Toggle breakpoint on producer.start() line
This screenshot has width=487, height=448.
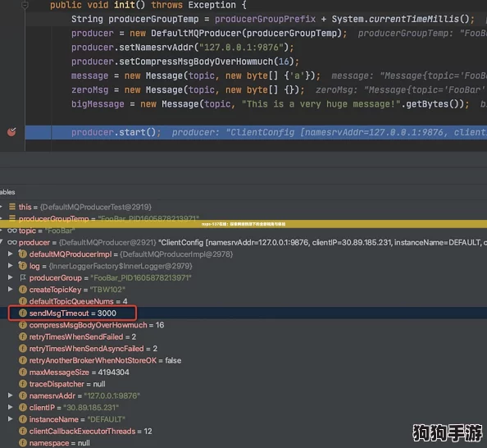tap(11, 132)
